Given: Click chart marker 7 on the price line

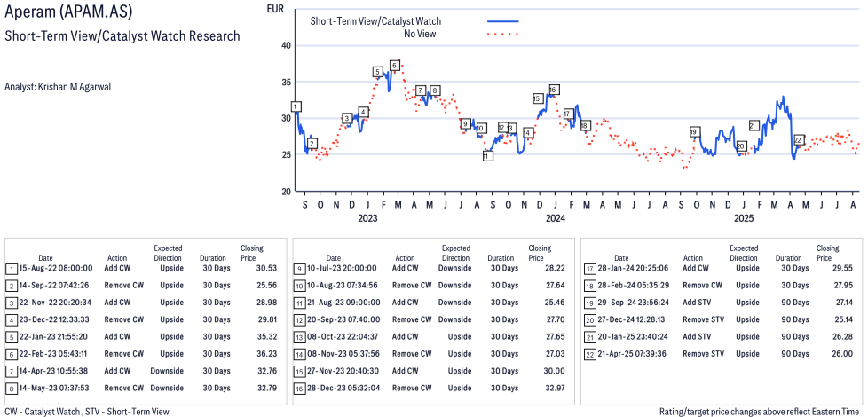Looking at the screenshot, I should tap(420, 90).
